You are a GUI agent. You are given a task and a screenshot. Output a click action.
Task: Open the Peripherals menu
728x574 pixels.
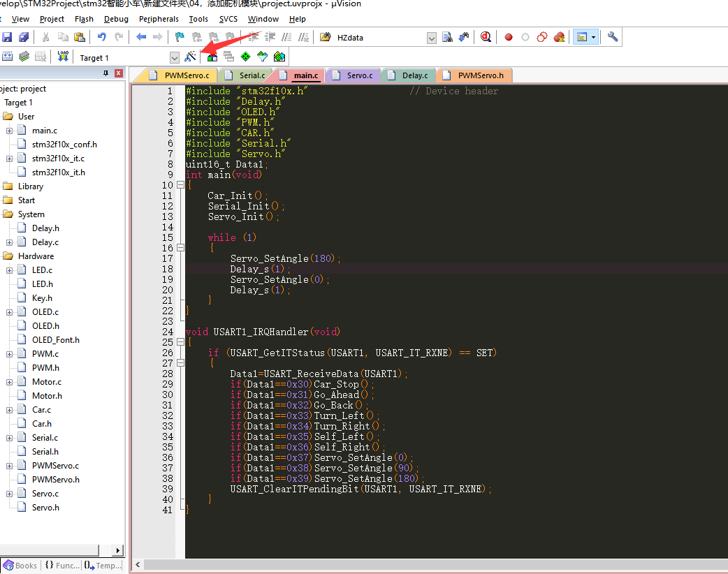pyautogui.click(x=159, y=19)
